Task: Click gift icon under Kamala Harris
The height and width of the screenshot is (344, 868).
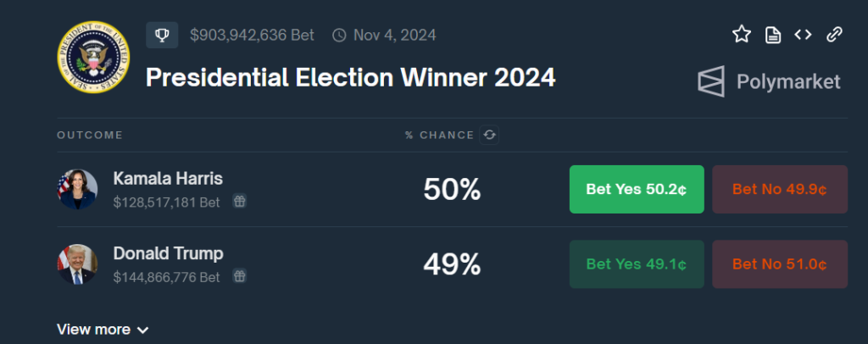Action: [240, 202]
